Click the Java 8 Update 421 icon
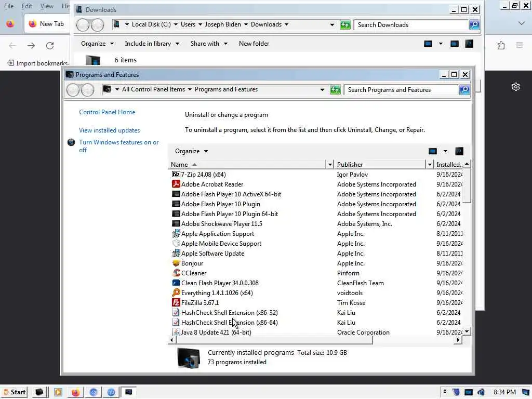The width and height of the screenshot is (532, 399). pyautogui.click(x=176, y=332)
